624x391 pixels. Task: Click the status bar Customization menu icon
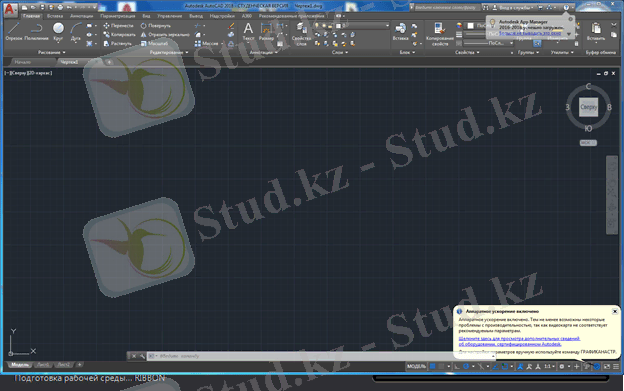pyautogui.click(x=616, y=366)
